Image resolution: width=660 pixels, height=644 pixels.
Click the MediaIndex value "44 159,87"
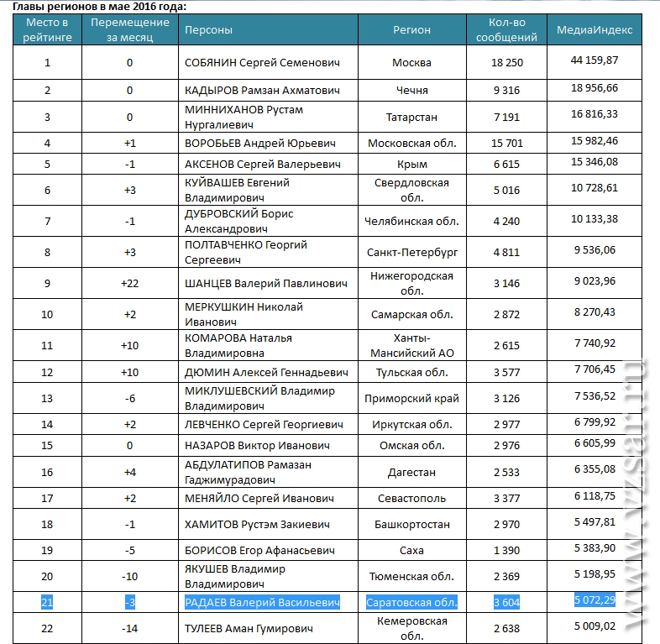click(x=595, y=60)
